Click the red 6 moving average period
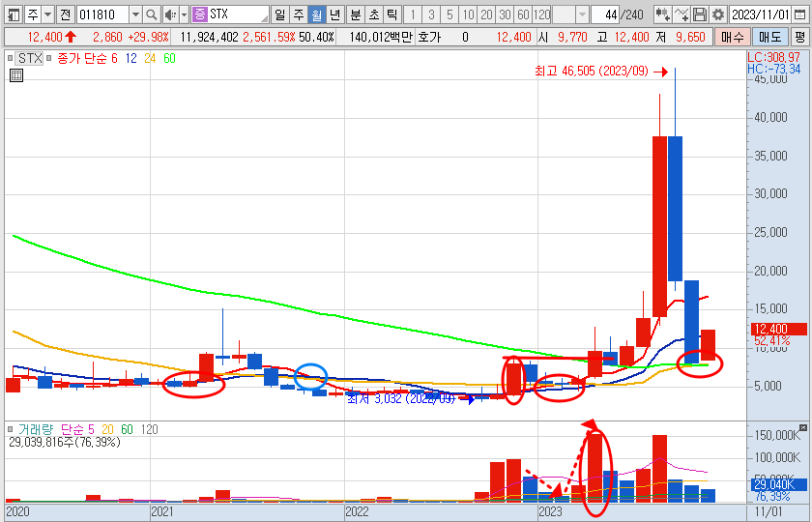812x522 pixels. click(x=113, y=59)
